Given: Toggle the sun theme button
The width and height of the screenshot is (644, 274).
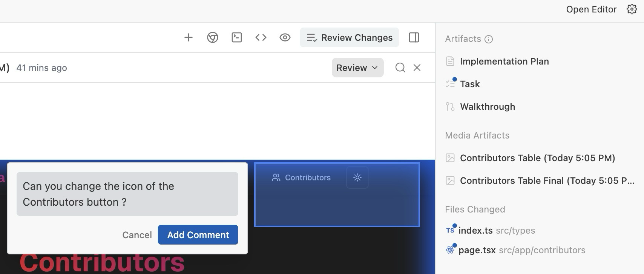Looking at the screenshot, I should coord(357,177).
